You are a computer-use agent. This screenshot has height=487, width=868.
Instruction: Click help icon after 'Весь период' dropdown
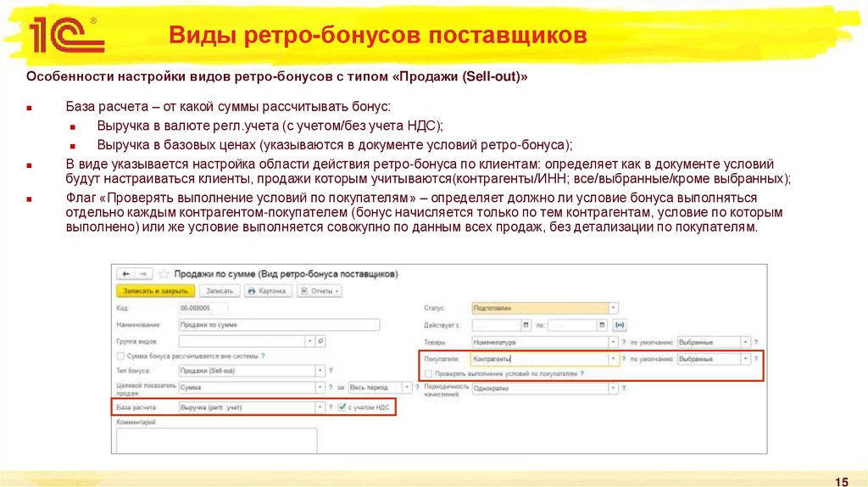click(417, 387)
